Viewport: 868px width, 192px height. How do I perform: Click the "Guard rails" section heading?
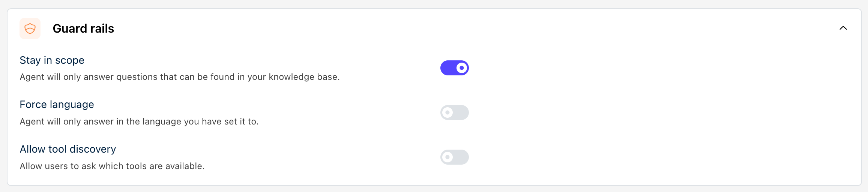pyautogui.click(x=83, y=28)
